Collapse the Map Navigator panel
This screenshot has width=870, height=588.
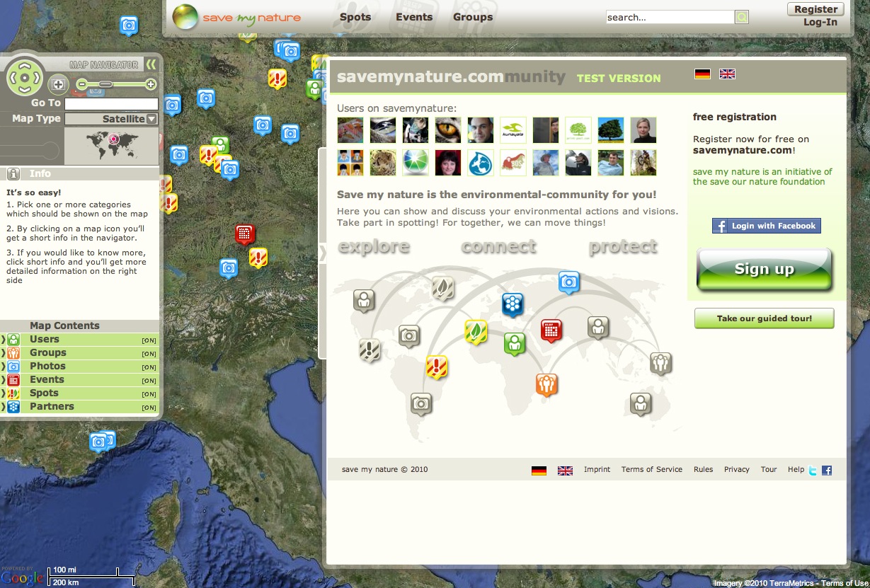click(x=151, y=64)
